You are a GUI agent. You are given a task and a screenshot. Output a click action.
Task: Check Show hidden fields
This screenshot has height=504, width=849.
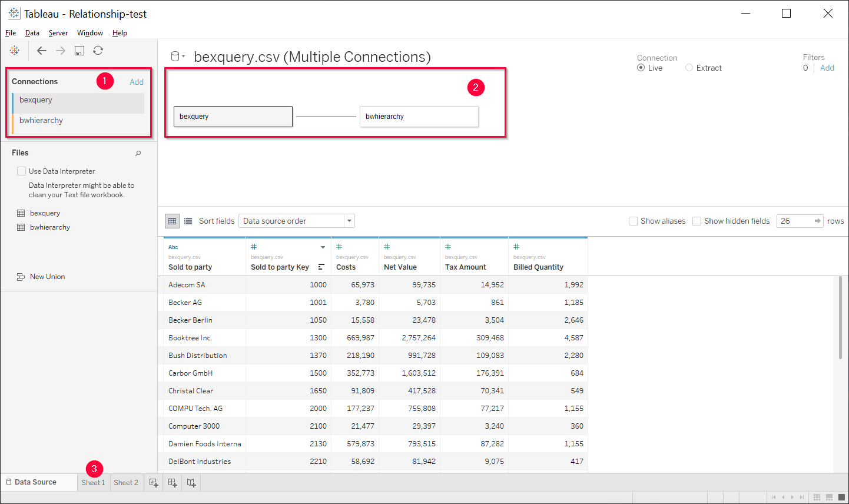click(697, 221)
